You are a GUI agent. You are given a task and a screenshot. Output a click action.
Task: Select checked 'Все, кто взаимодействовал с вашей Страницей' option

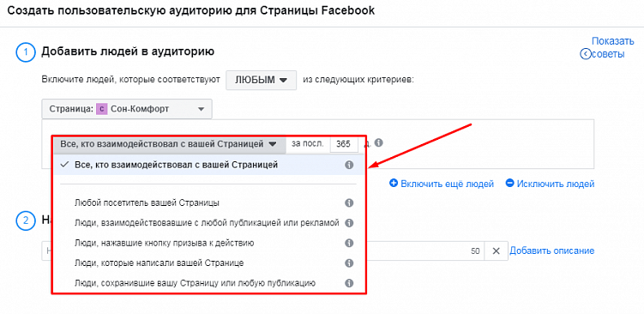(x=208, y=165)
